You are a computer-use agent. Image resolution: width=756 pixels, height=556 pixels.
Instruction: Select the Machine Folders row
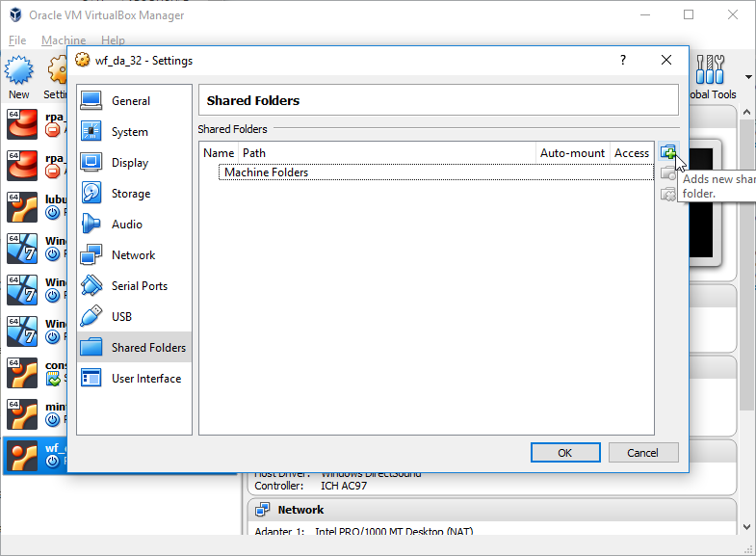(x=436, y=172)
